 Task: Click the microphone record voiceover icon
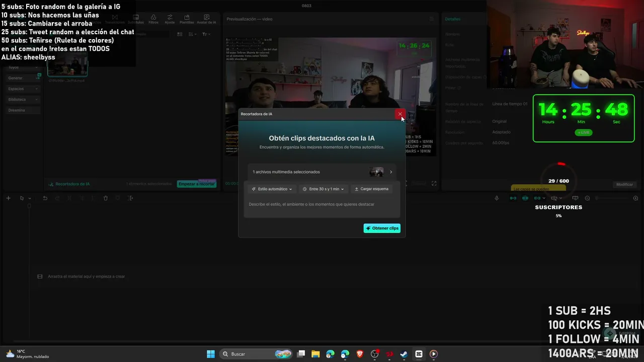coord(497,198)
